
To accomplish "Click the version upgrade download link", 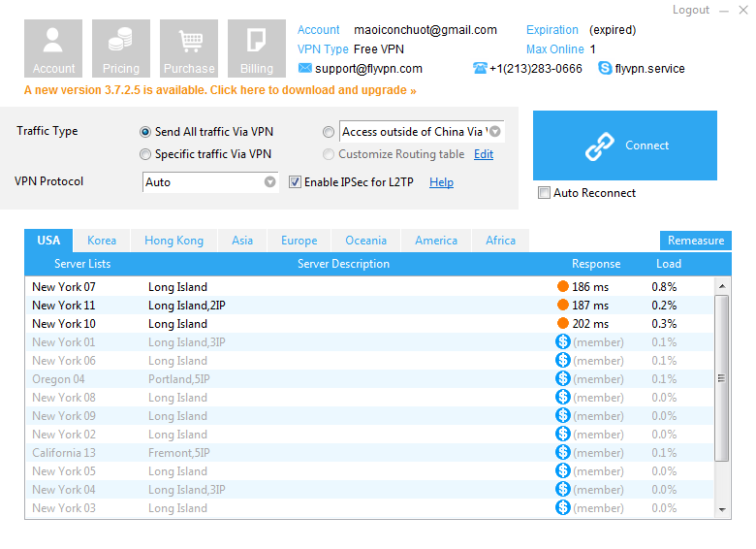I will [220, 90].
